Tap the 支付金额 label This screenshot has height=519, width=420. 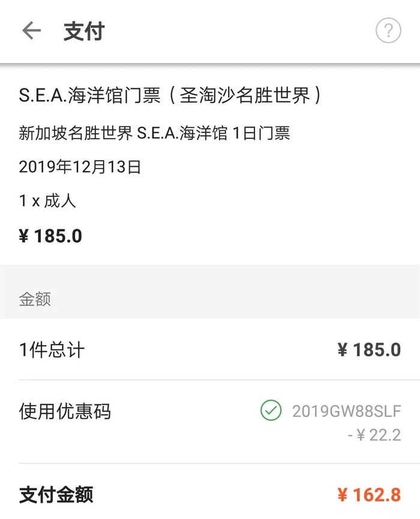tap(56, 495)
